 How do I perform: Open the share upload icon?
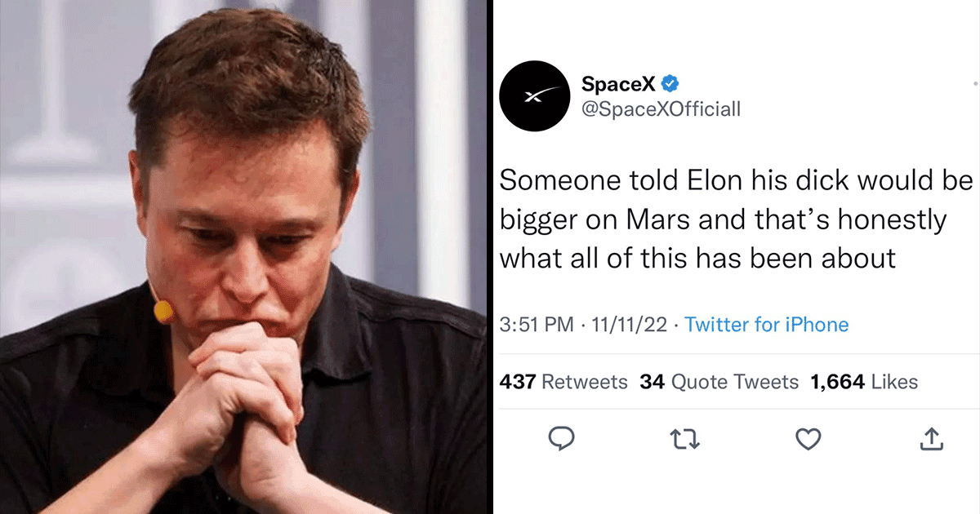point(930,439)
